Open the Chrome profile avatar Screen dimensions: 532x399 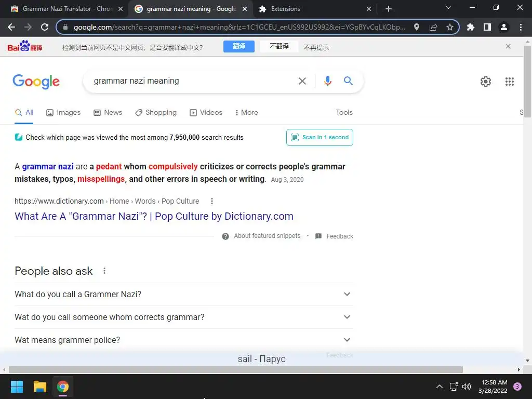point(504,27)
